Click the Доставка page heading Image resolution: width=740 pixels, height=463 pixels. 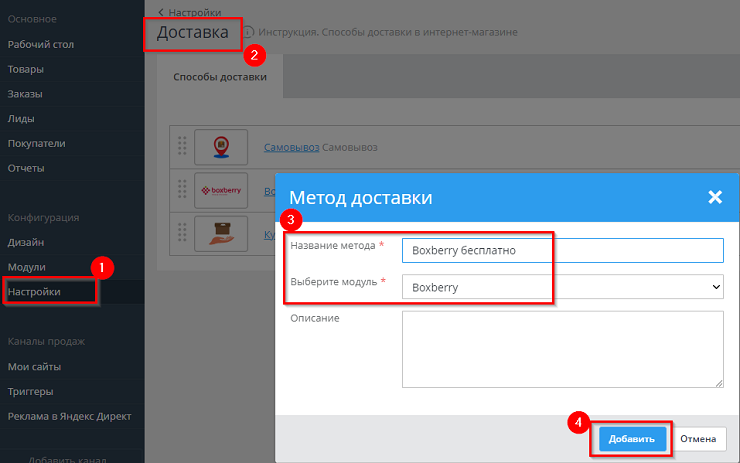(x=193, y=33)
